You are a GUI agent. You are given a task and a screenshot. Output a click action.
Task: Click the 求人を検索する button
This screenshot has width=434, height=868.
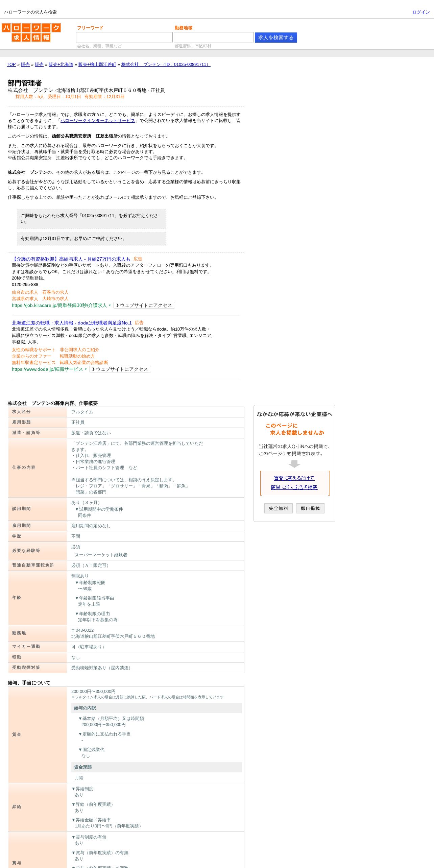coord(276,38)
